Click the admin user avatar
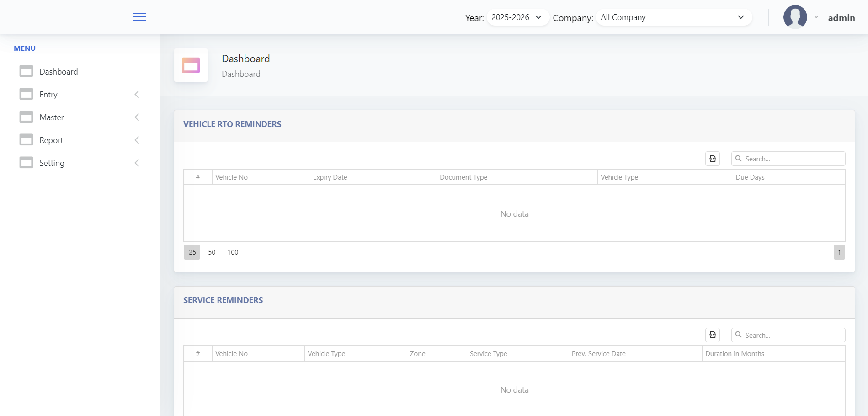This screenshot has width=868, height=416. [x=795, y=17]
